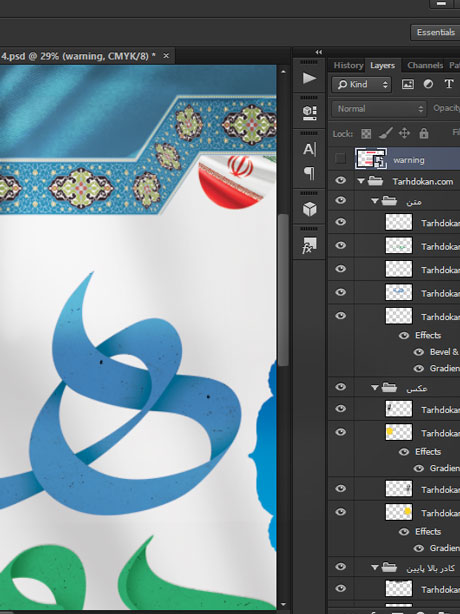Filter layers by adjustment layers icon
Screen dimensions: 460x614
pyautogui.click(x=428, y=84)
